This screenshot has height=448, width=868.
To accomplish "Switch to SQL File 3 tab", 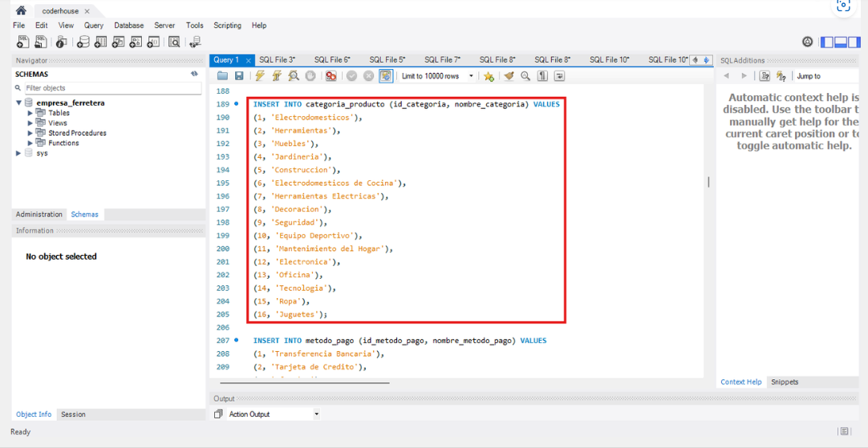I will [278, 60].
